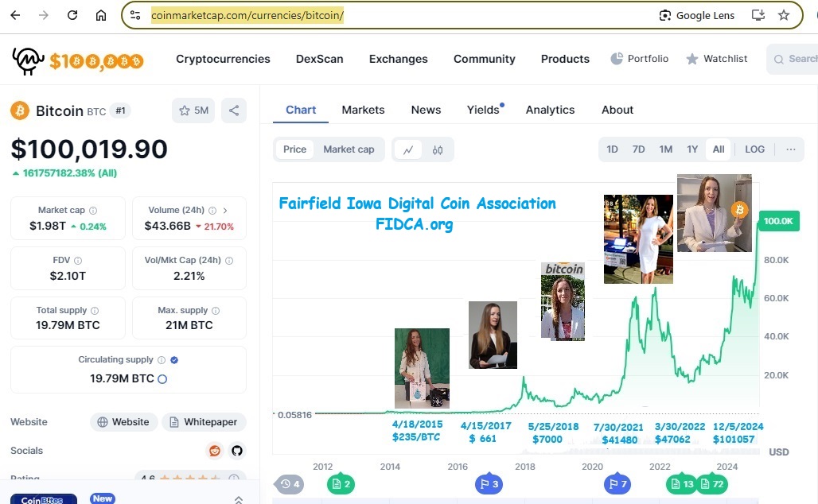
Task: Set chart range to 1Y
Action: (692, 149)
